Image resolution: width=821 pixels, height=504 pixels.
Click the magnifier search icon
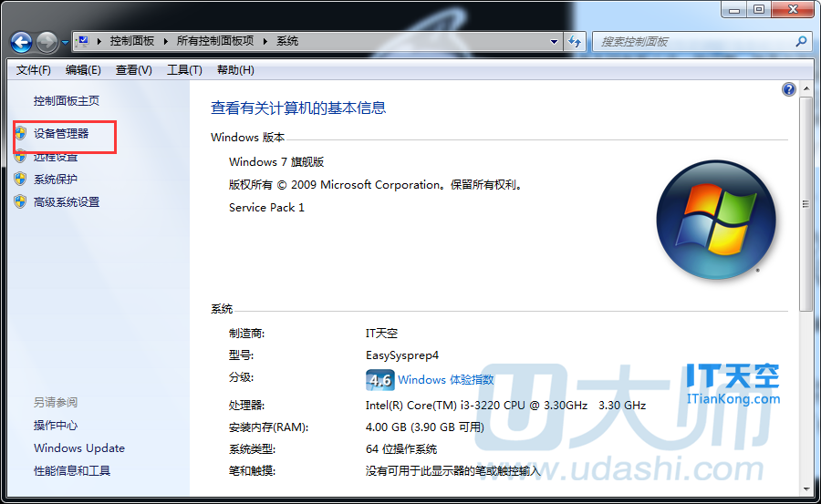(x=801, y=41)
